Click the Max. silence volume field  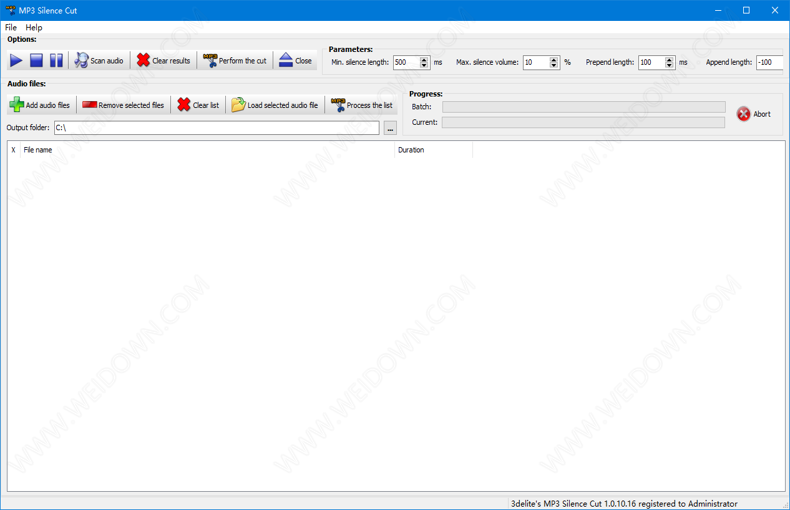(536, 62)
